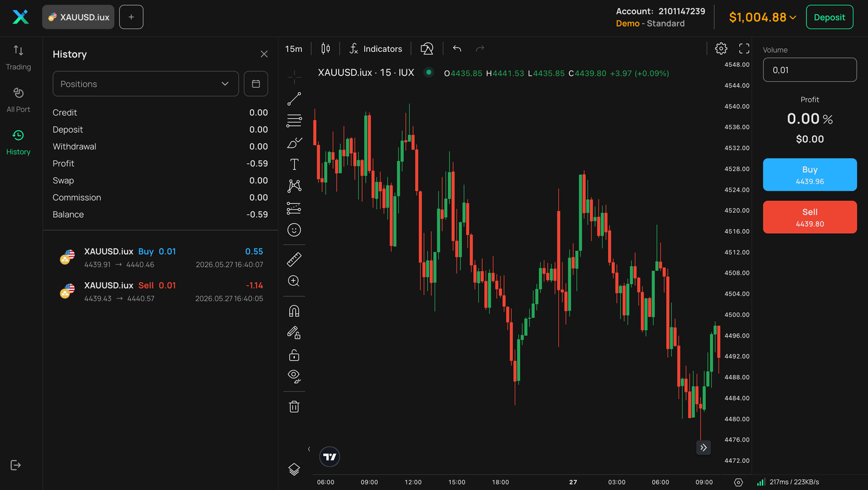
Task: Open the emoji icons tool
Action: [294, 230]
